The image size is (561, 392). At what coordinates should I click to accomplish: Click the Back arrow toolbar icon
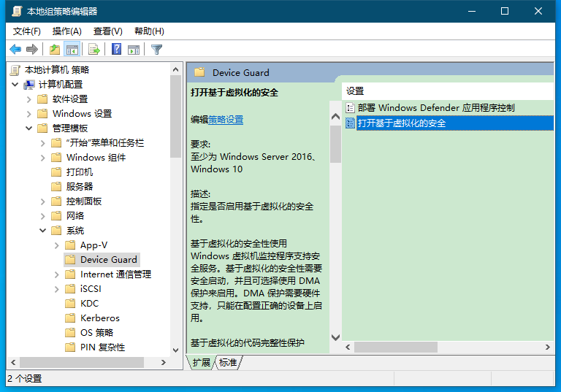15,49
